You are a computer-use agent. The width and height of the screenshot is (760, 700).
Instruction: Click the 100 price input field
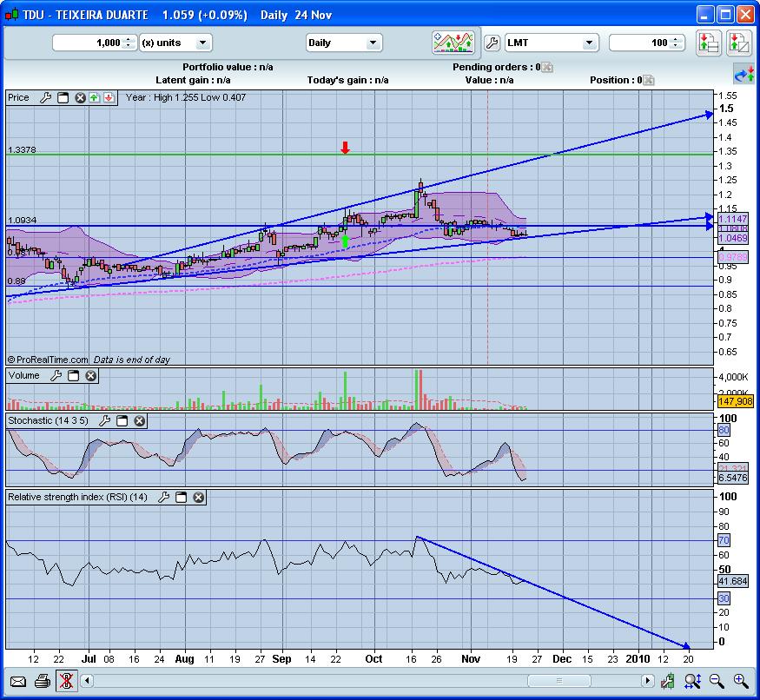click(x=640, y=43)
